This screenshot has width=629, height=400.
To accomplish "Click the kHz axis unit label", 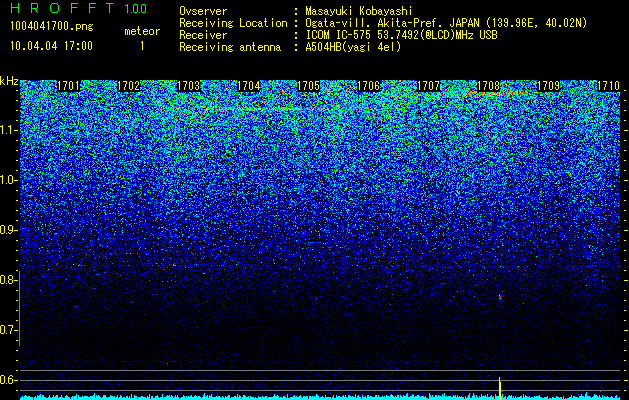I will point(9,81).
